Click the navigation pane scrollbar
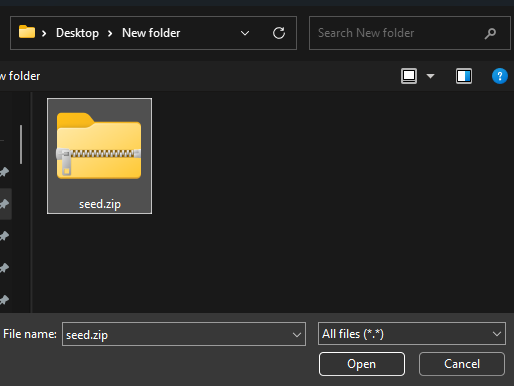This screenshot has width=514, height=386. [21, 144]
